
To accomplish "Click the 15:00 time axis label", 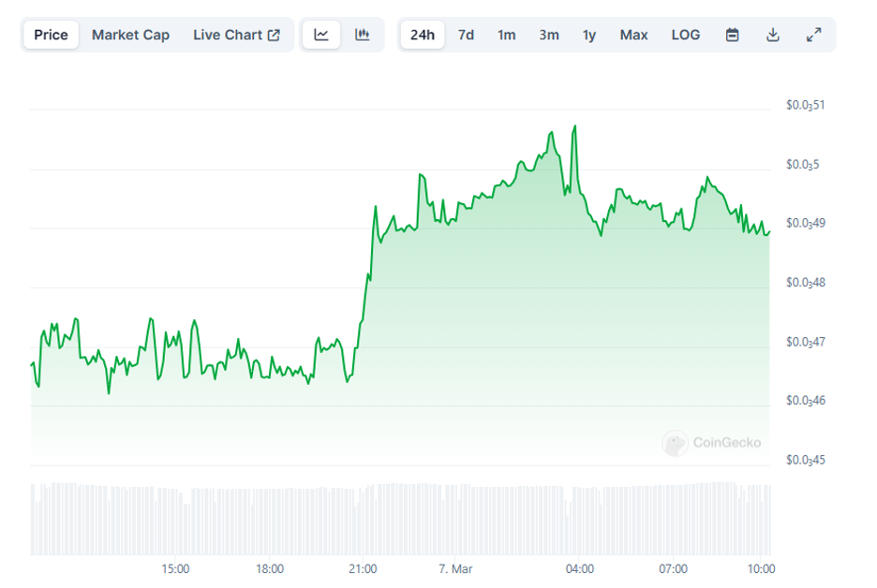I will tap(175, 568).
